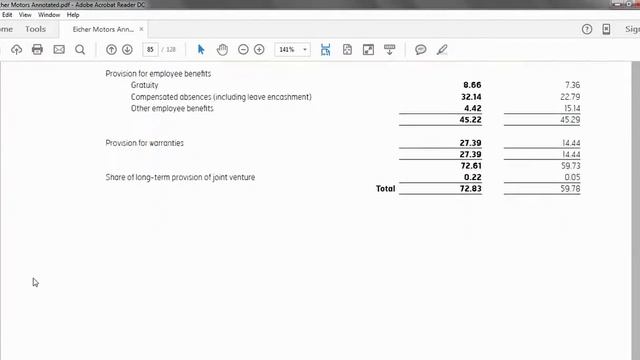Click the bold 'Total' label

tap(386, 189)
